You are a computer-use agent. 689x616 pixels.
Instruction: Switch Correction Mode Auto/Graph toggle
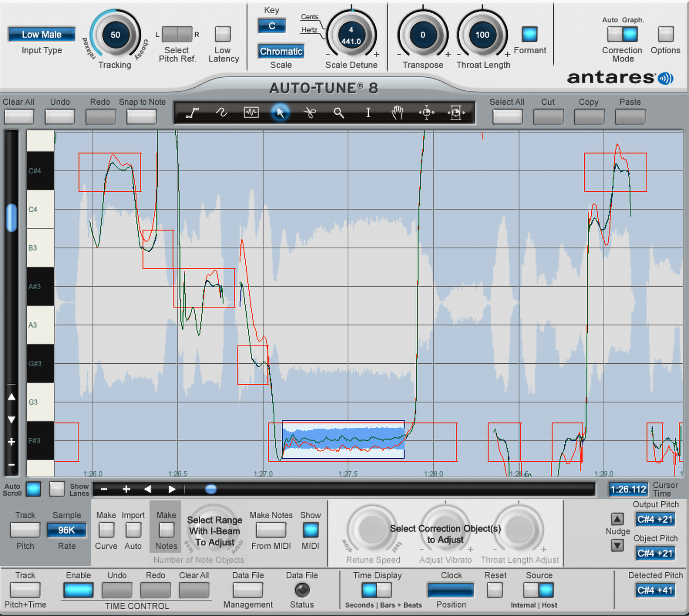pos(622,34)
